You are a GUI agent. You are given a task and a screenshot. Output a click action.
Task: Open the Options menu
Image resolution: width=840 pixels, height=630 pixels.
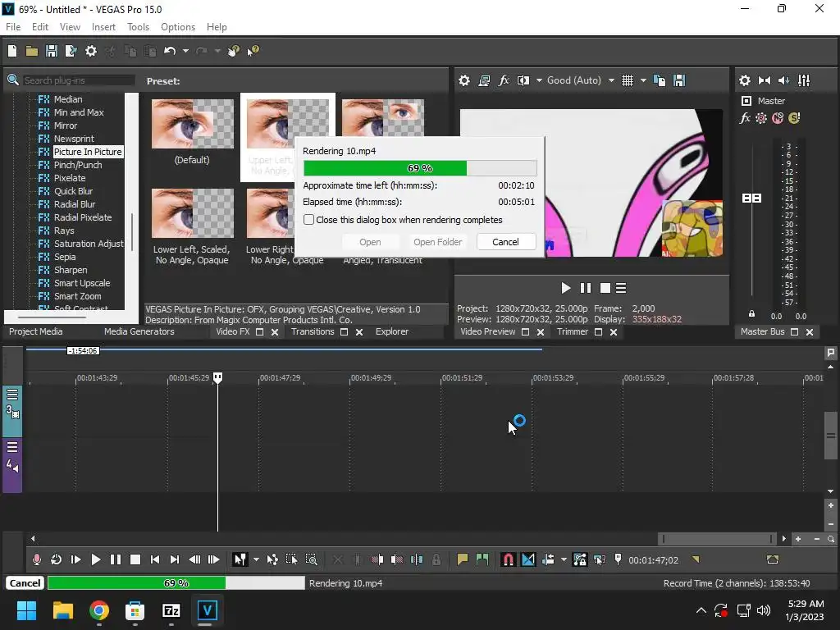[178, 27]
